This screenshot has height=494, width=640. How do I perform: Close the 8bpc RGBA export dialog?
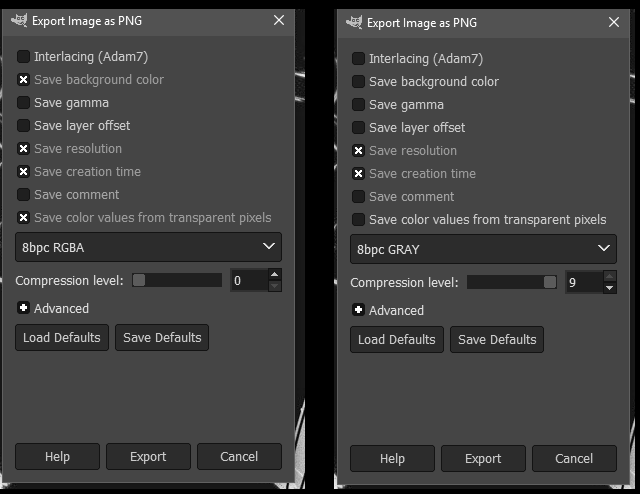coord(278,19)
